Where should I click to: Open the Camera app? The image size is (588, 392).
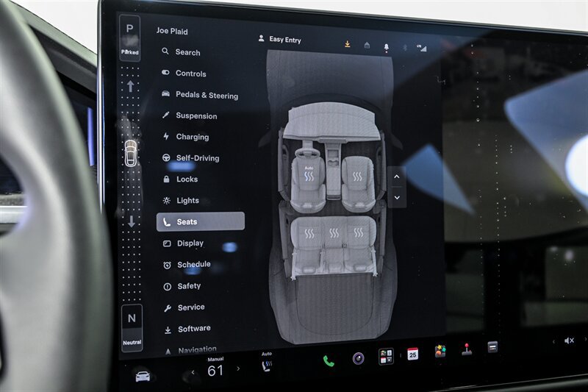coord(358,359)
